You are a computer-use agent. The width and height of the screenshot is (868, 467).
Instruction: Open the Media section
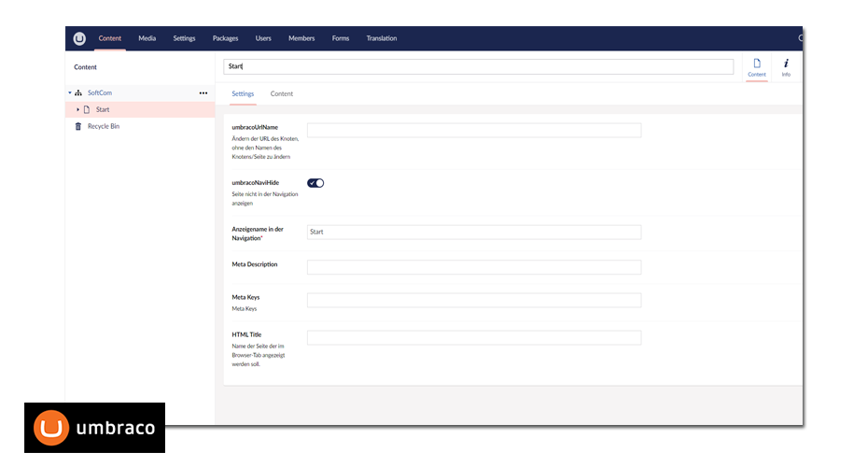coord(147,38)
